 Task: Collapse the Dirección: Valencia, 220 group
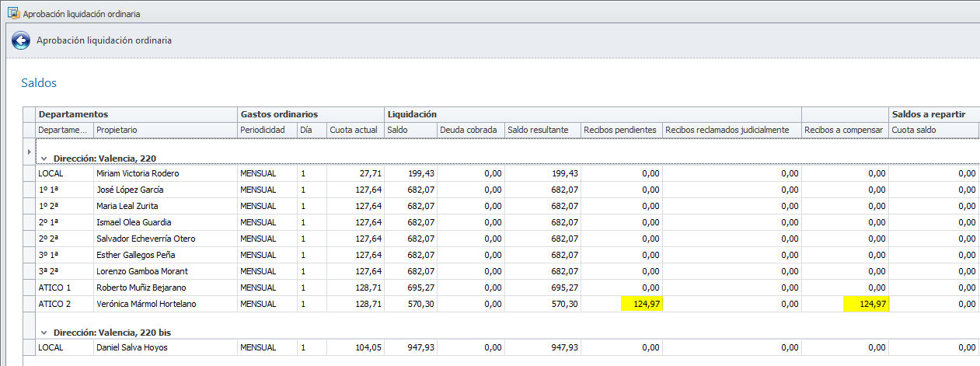tap(44, 158)
